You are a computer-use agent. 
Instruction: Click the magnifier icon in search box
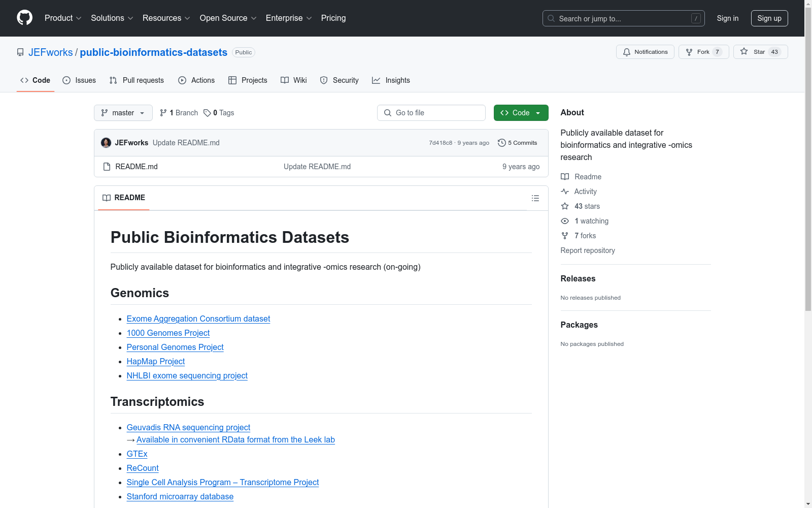tap(551, 18)
